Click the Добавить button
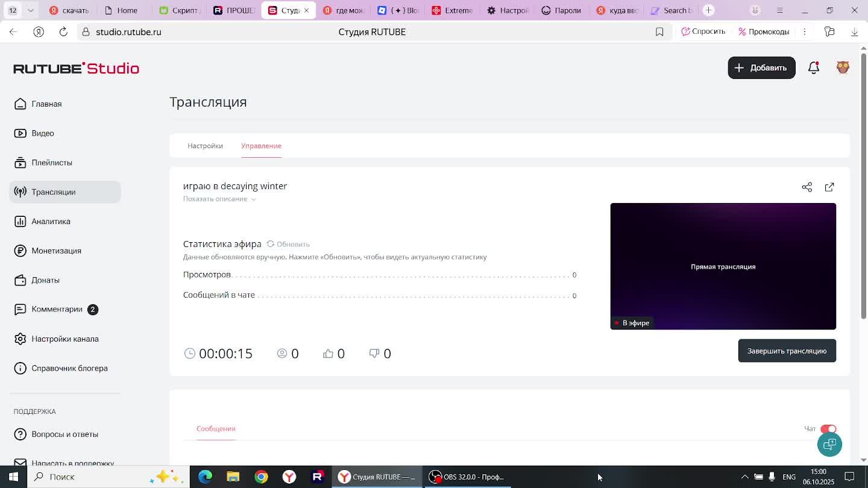868x488 pixels. tap(761, 68)
